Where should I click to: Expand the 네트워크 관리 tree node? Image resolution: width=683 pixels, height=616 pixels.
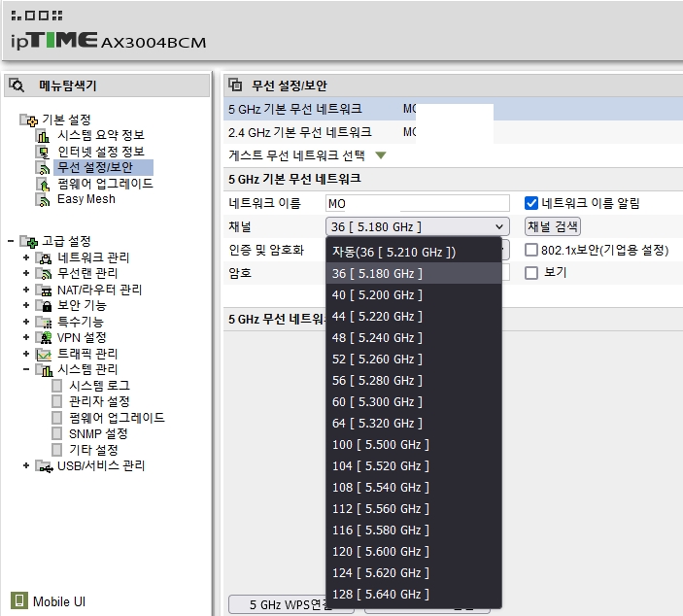(x=26, y=257)
